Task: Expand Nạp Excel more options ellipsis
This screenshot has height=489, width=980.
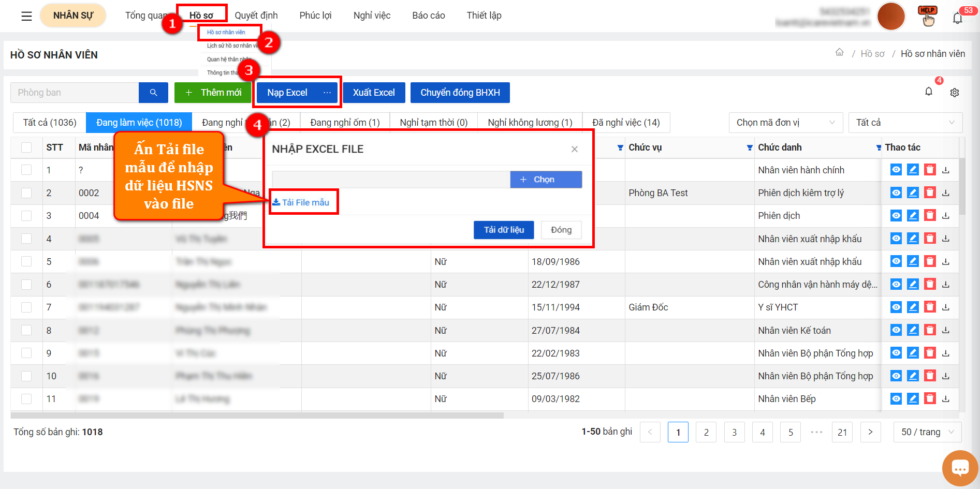Action: (x=327, y=93)
